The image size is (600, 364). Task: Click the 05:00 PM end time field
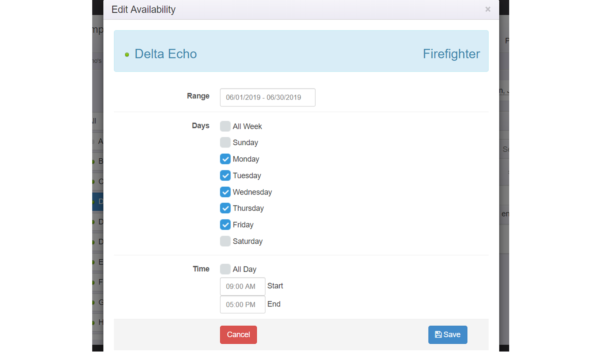tap(242, 304)
